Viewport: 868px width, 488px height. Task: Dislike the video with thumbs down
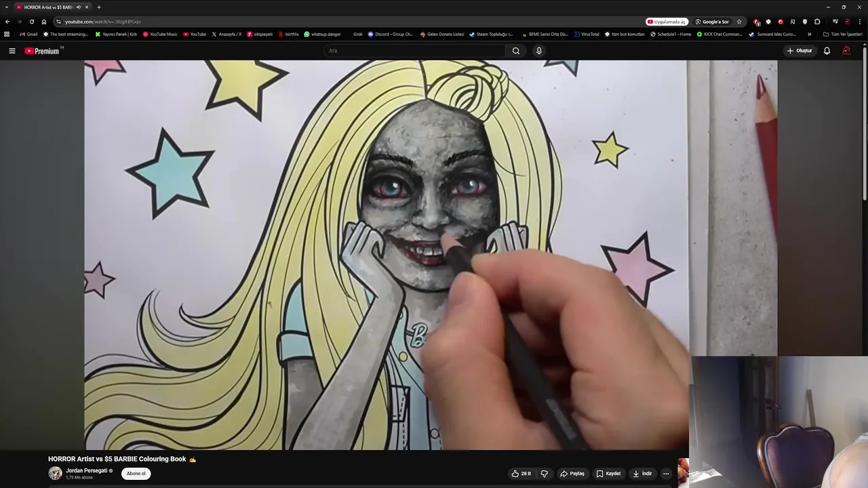pos(544,474)
